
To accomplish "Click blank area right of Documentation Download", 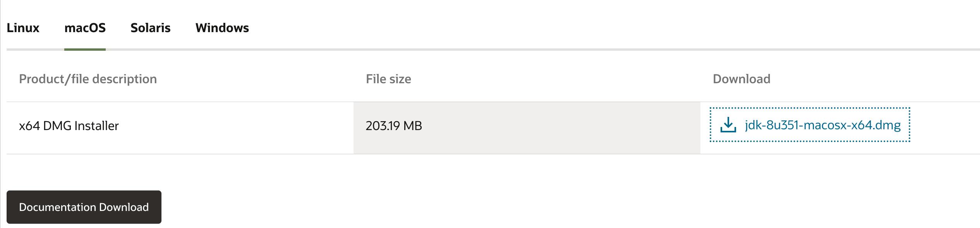I will coord(465,207).
